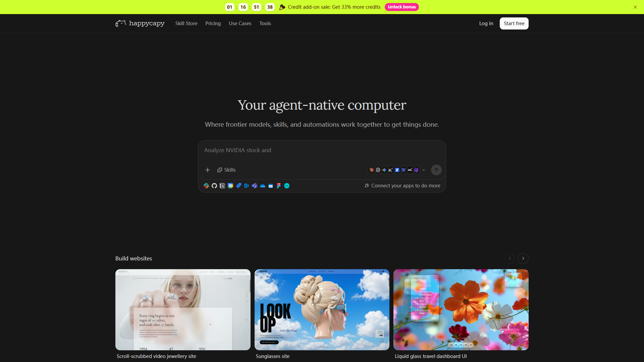Click 'Scroll-scrubbed video jewellery site' caption

click(x=156, y=356)
